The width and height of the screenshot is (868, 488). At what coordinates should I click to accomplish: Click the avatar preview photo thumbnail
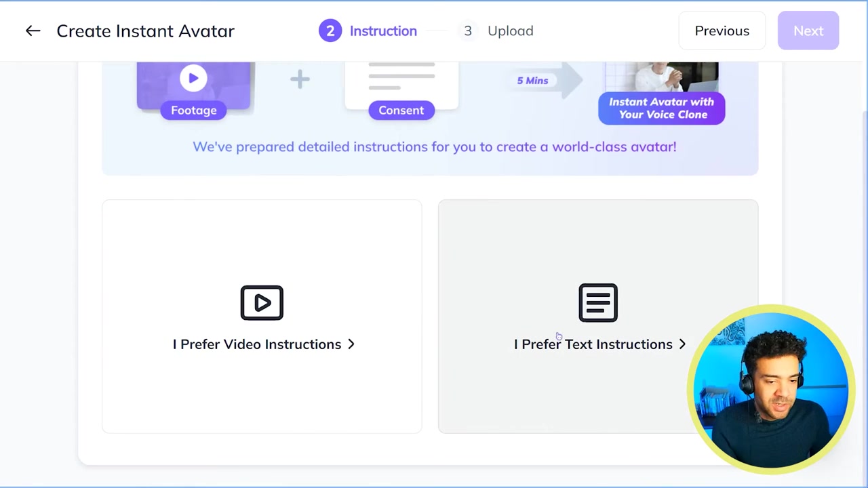[x=662, y=77]
